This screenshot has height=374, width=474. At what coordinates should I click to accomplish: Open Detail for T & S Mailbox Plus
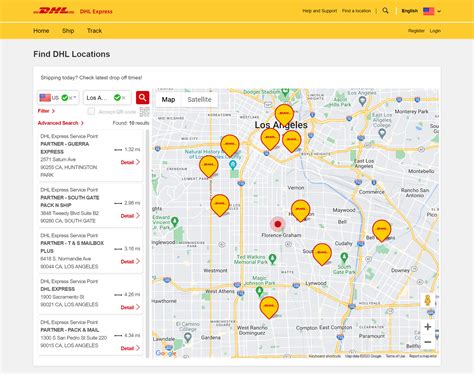[x=130, y=262]
